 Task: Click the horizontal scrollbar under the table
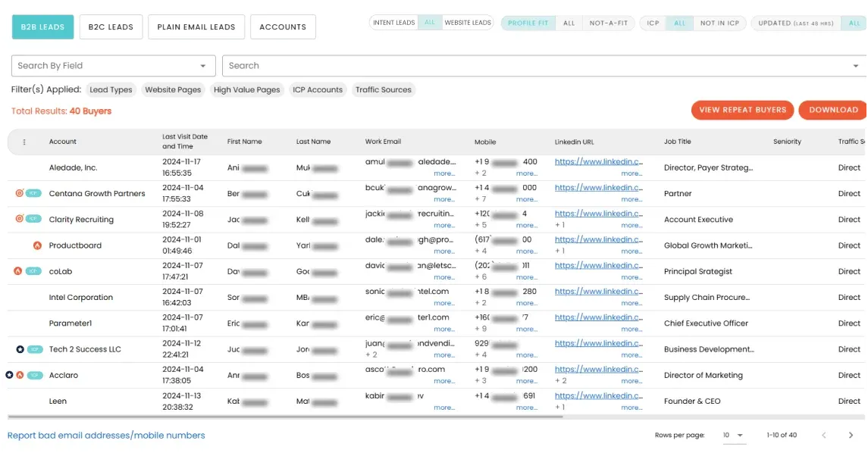click(x=379, y=417)
